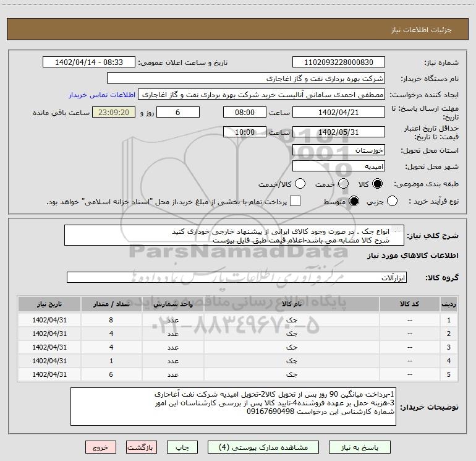Click the announcement date field 1402/04/14 - 08:33
Viewport: 476px width, 461px height.
coord(89,62)
